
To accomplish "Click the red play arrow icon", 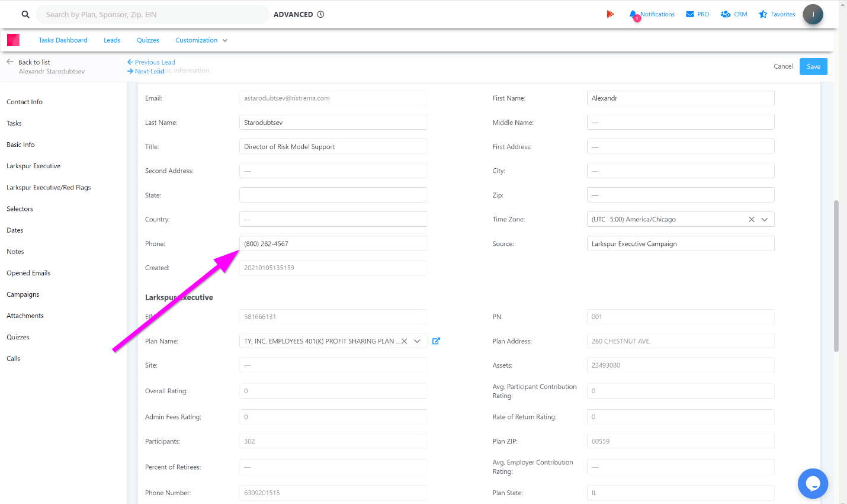I will point(610,14).
